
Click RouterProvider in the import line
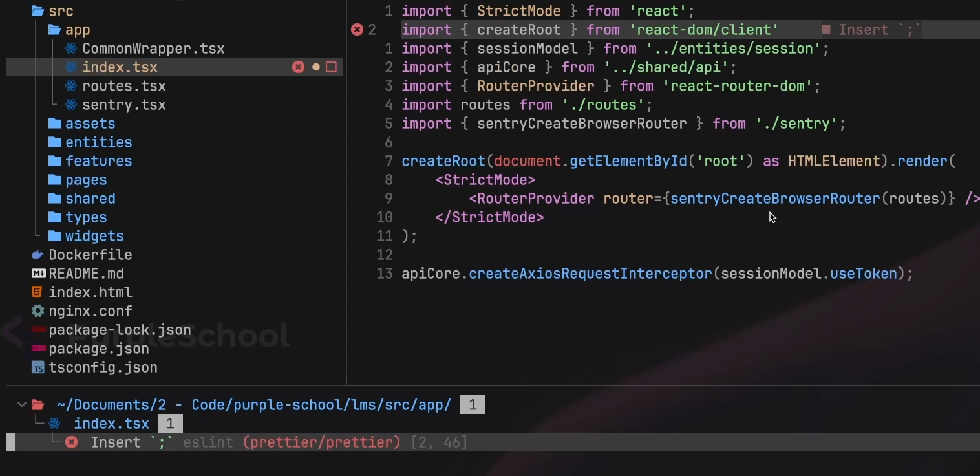[536, 86]
